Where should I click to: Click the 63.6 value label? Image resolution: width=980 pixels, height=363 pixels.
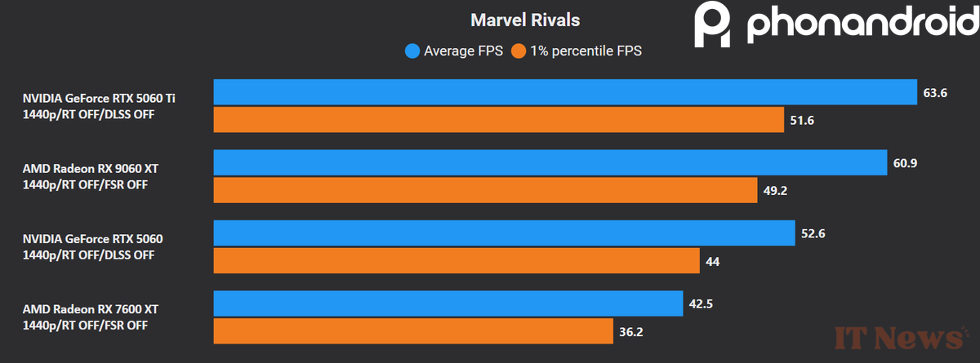tap(935, 93)
